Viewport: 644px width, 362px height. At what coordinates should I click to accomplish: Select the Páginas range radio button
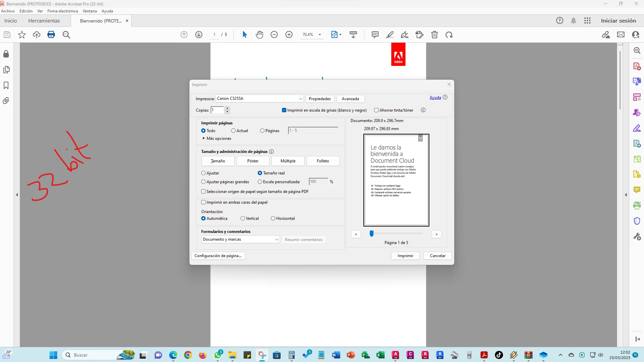pos(262,131)
